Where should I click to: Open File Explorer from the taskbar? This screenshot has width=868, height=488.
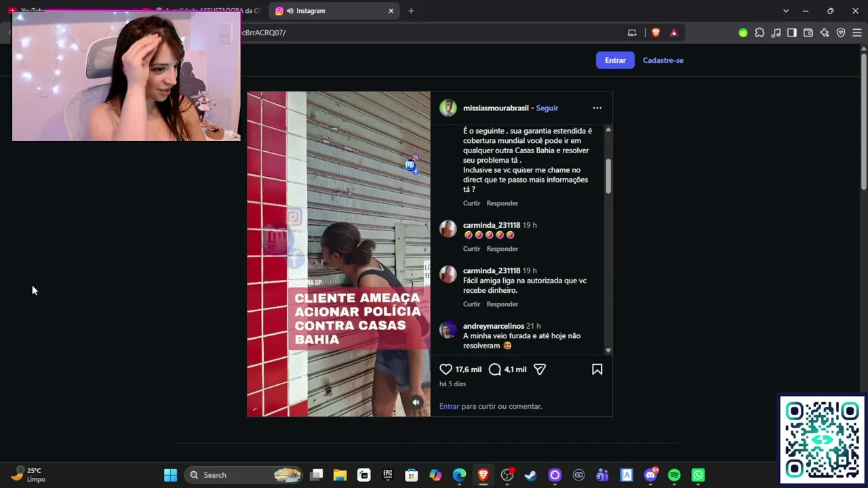(x=340, y=475)
